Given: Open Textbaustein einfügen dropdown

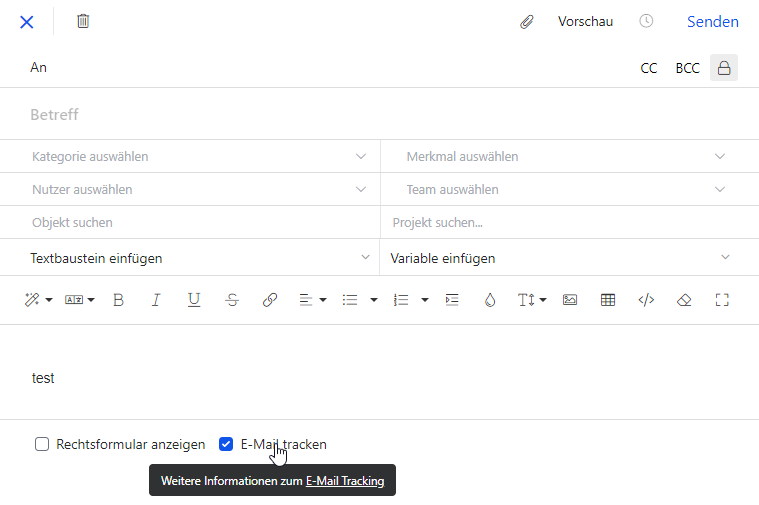Looking at the screenshot, I should [199, 258].
